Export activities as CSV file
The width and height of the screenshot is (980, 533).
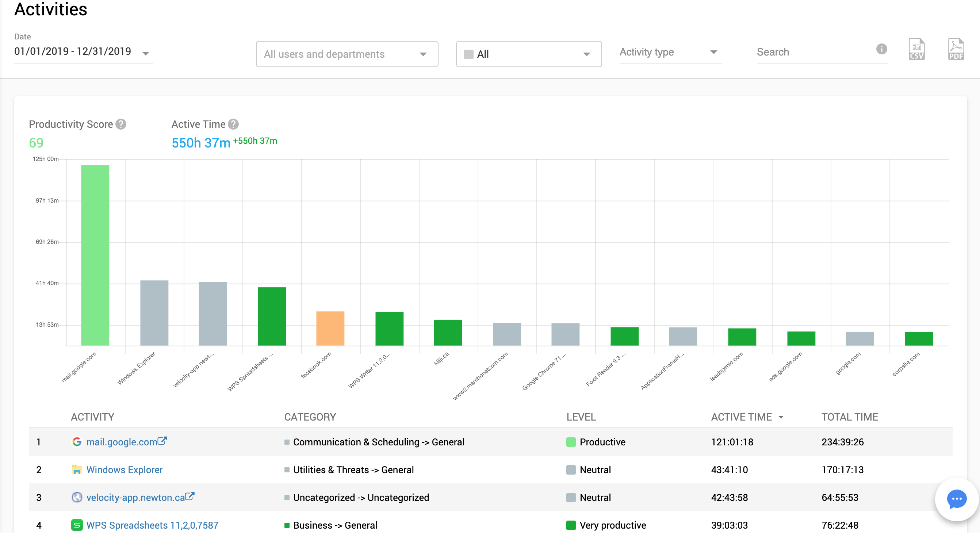click(x=916, y=49)
